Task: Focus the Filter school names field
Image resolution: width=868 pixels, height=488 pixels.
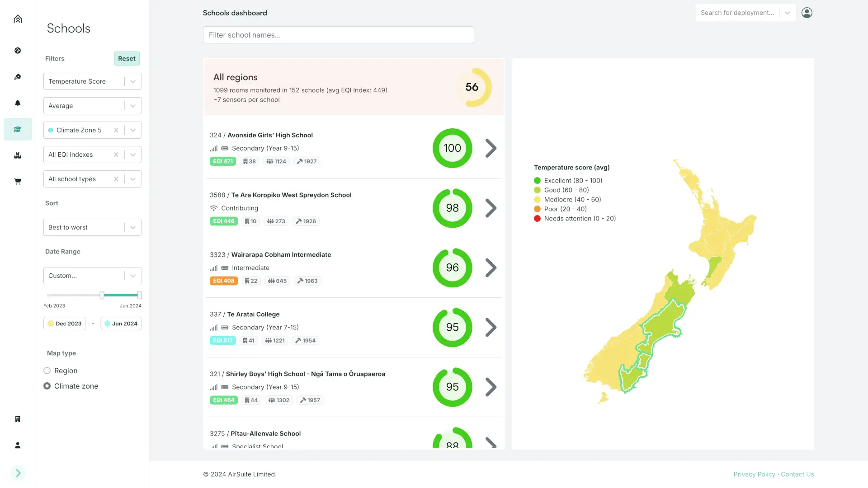Action: (x=338, y=35)
